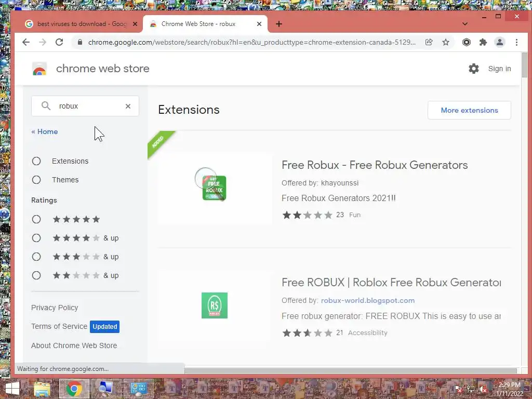Go to « Home
This screenshot has height=399, width=532.
coord(45,131)
